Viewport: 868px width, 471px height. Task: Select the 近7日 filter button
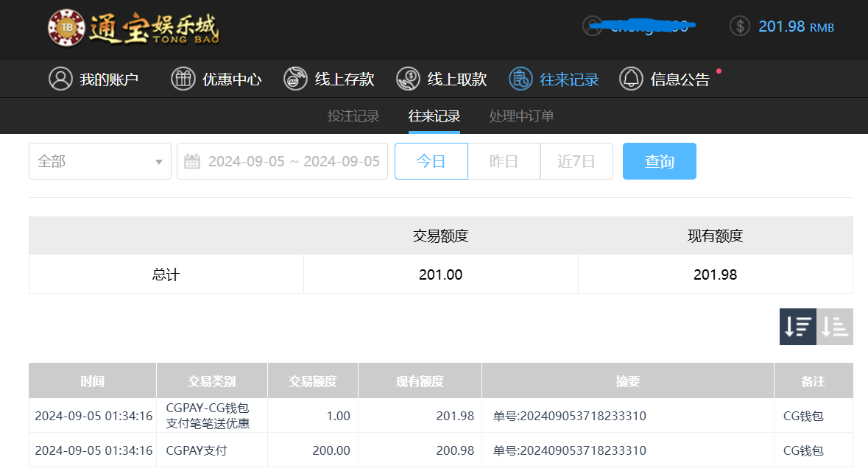pyautogui.click(x=576, y=160)
